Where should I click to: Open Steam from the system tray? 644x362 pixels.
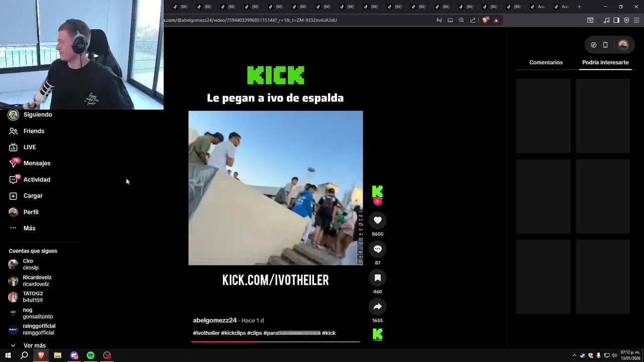click(583, 355)
